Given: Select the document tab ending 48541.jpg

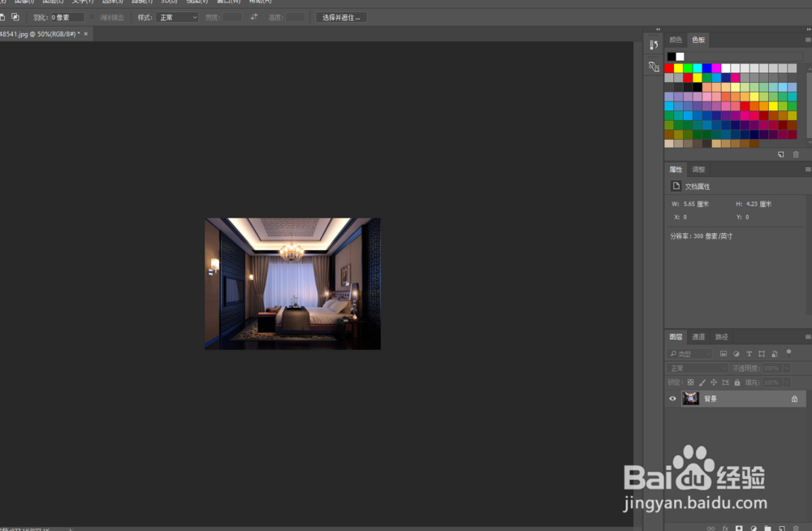Looking at the screenshot, I should click(41, 34).
